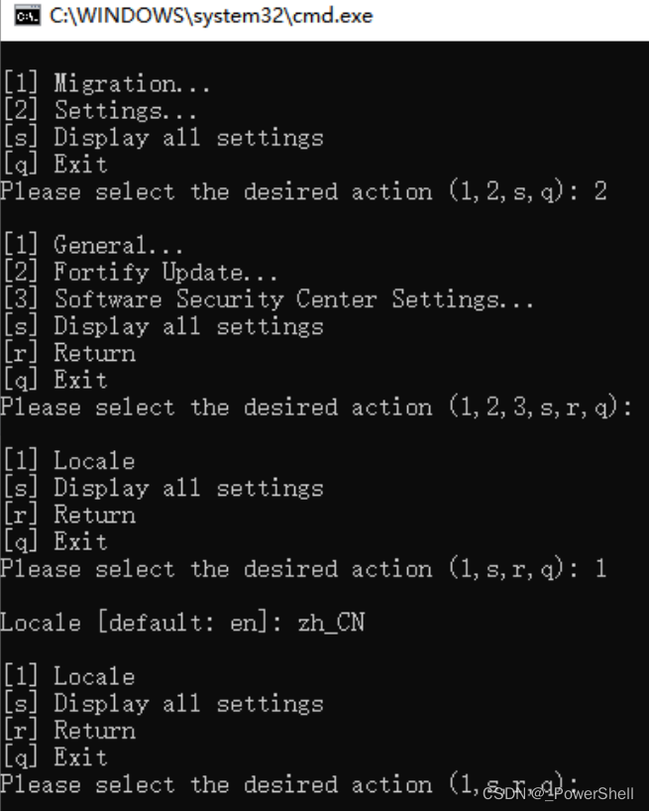Select the "[1] Migration..." menu line
This screenshot has width=649, height=812.
(106, 83)
